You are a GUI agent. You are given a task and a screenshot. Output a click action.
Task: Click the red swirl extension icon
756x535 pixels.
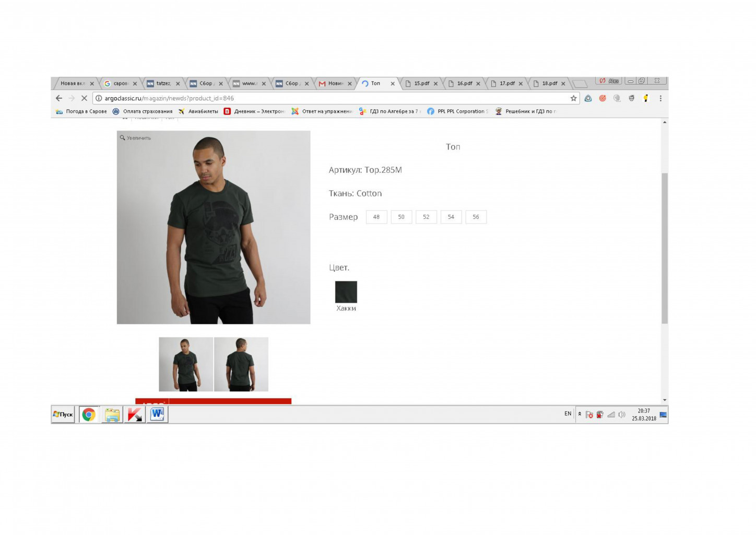[603, 98]
